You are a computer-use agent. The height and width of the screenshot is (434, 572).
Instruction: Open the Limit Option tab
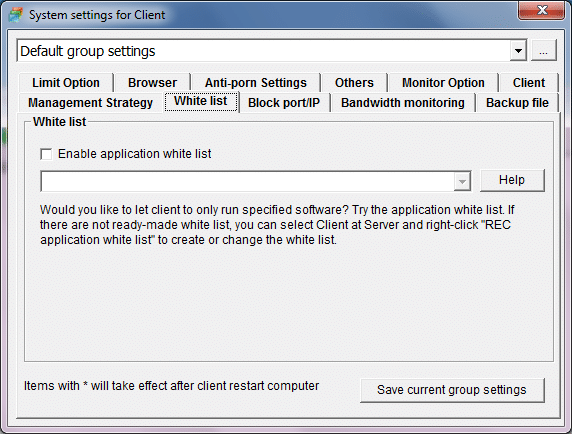66,83
